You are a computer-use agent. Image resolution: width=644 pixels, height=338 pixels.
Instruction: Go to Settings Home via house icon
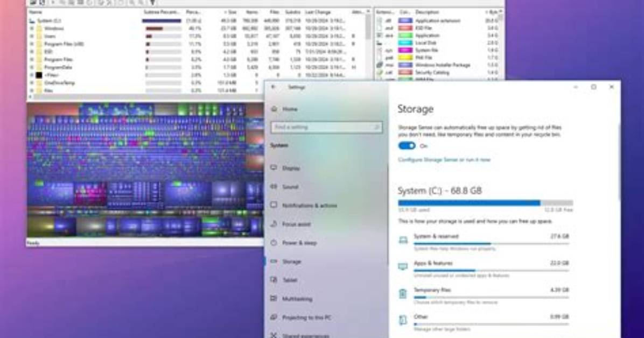[274, 109]
